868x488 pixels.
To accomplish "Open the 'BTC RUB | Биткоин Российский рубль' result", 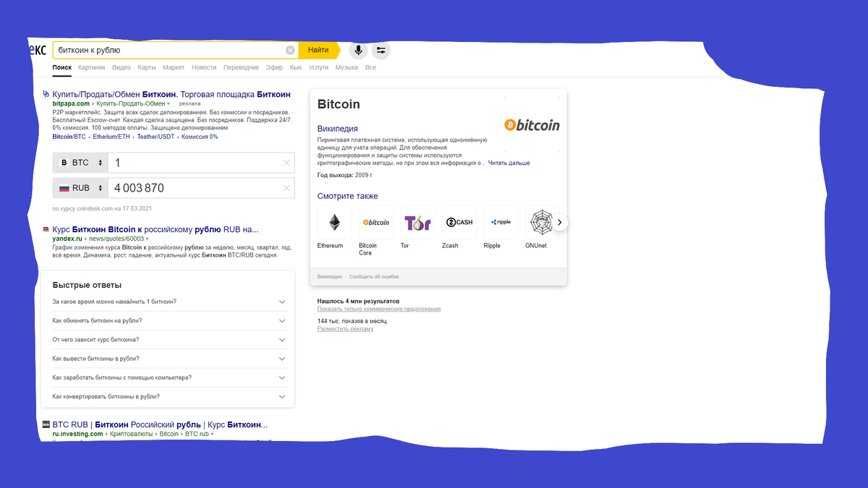I will click(160, 424).
